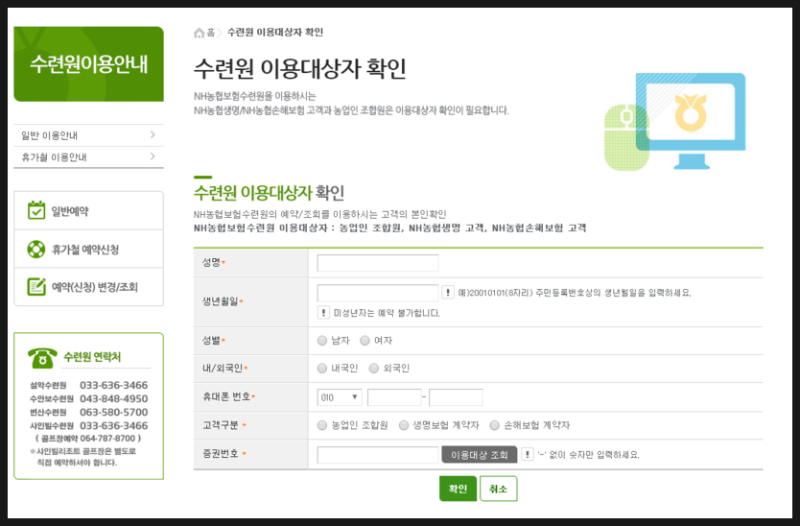Screen dimensions: 800x526
Task: Go to 휴가철 예약신청 in the sidebar
Action: [x=88, y=249]
